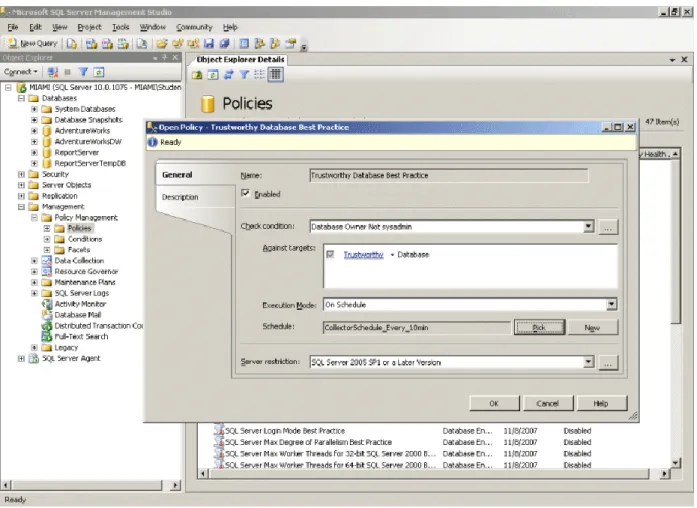Click the Save floppy disk icon

[208, 43]
